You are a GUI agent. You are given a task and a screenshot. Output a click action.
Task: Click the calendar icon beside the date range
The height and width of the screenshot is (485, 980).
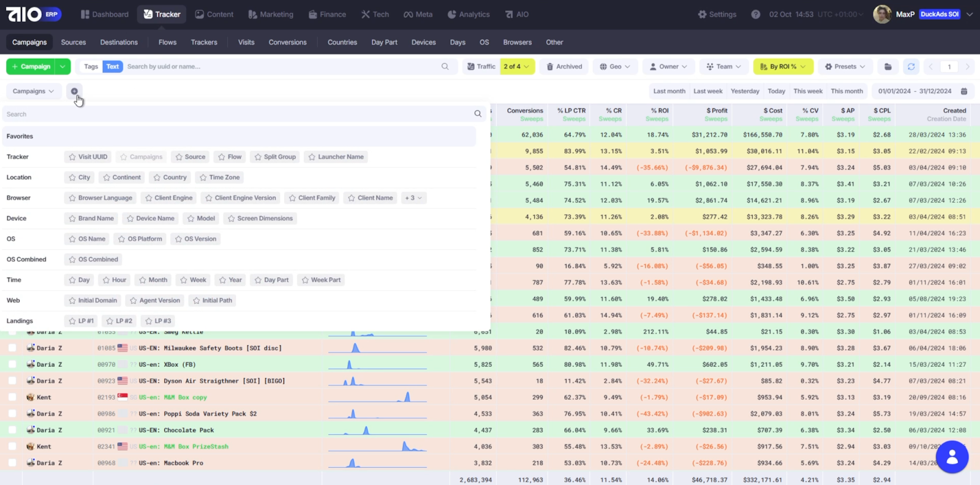coord(963,91)
